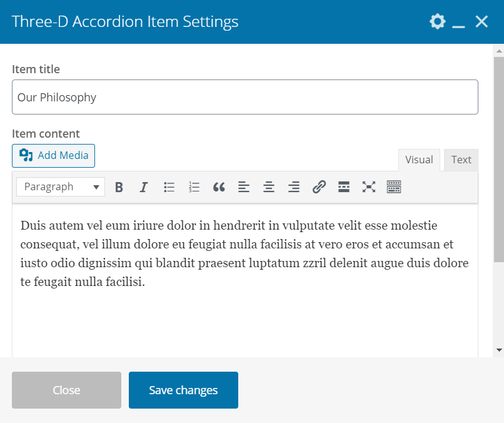This screenshot has width=504, height=423.
Task: Click the Item title input field
Action: click(245, 97)
